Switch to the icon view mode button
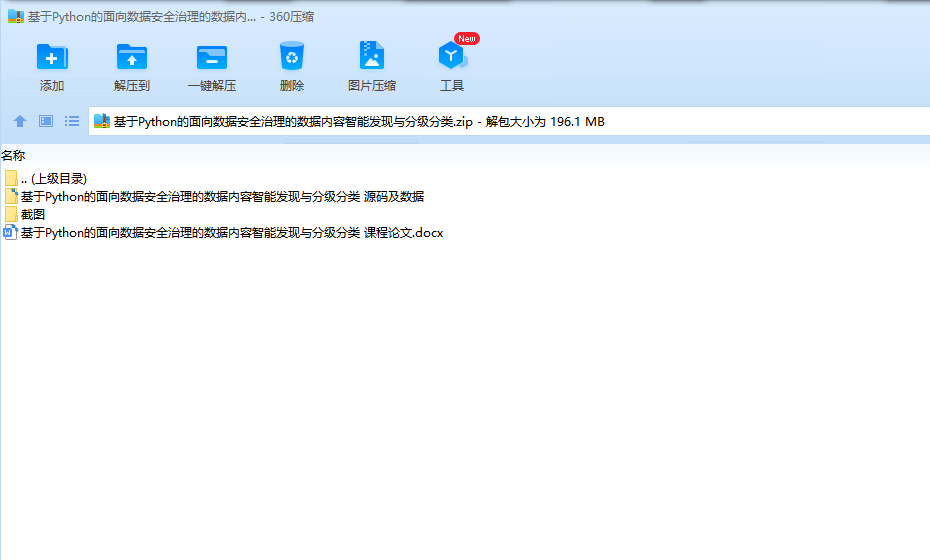The width and height of the screenshot is (930, 560). tap(46, 122)
